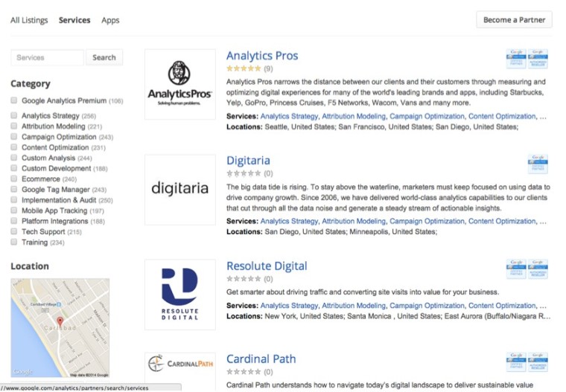The width and height of the screenshot is (566, 392).
Task: Click Resolute Digital "Locations: New York" text
Action: pyautogui.click(x=261, y=316)
